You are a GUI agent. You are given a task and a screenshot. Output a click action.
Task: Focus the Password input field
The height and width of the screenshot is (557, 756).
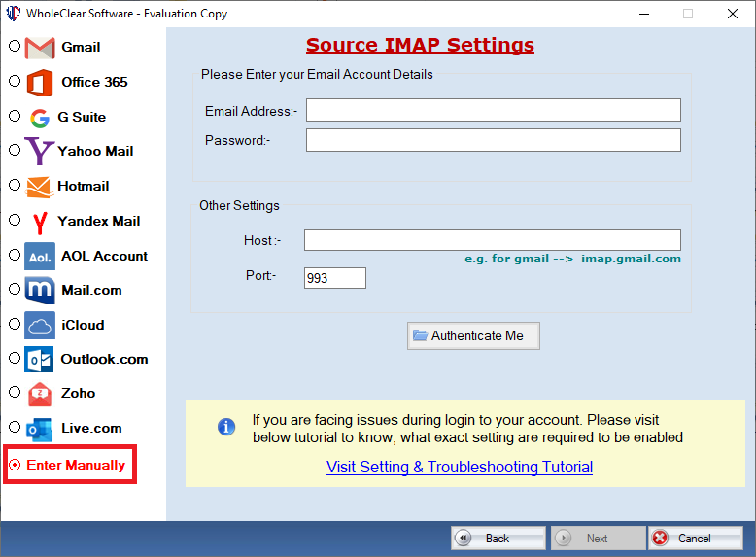pyautogui.click(x=494, y=140)
